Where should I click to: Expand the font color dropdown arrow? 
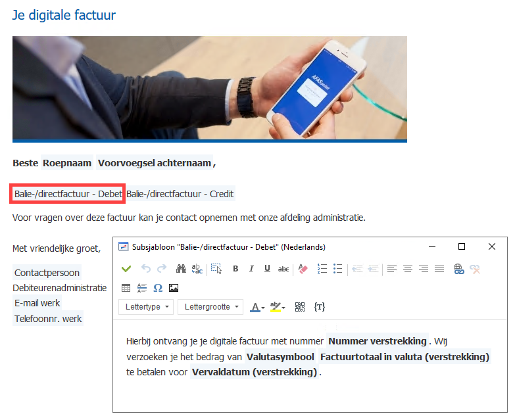(x=262, y=308)
